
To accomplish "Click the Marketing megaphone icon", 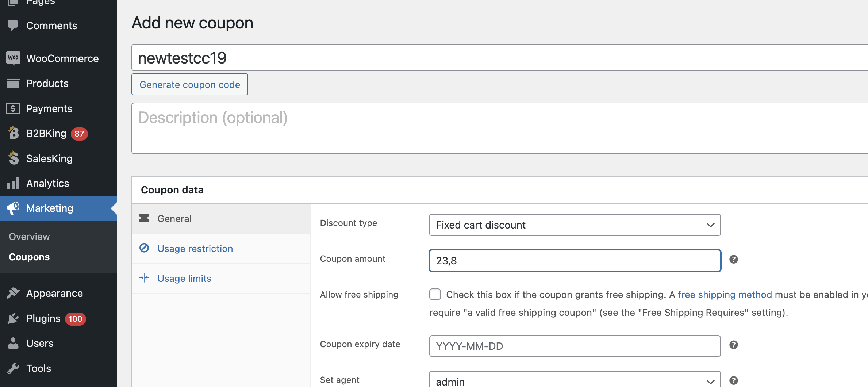I will tap(13, 208).
